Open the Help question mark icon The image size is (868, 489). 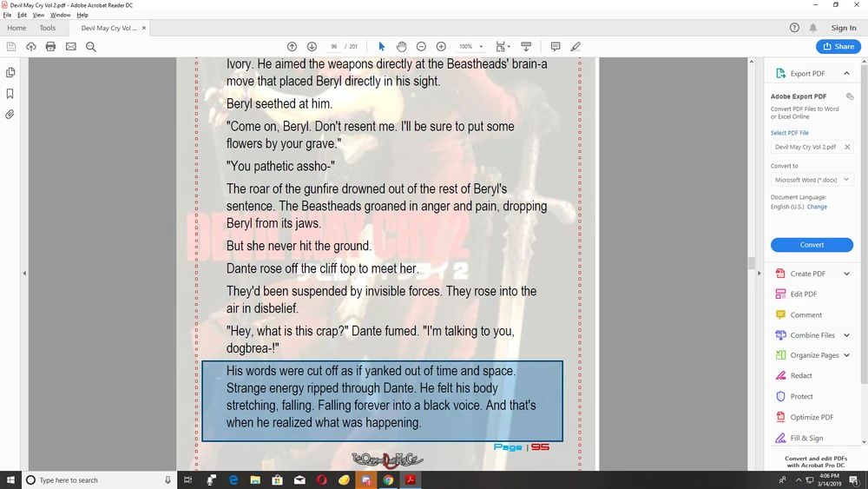(794, 28)
